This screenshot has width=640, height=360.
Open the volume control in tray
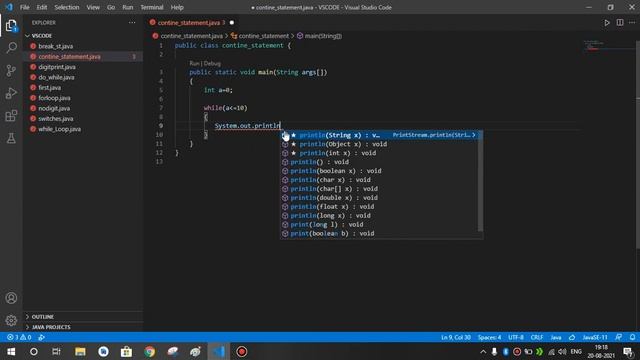pos(562,351)
